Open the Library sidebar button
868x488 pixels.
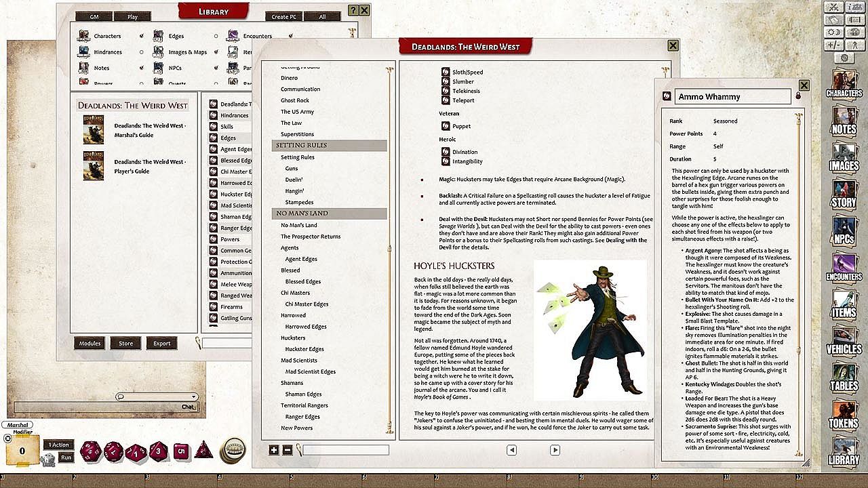pos(844,451)
